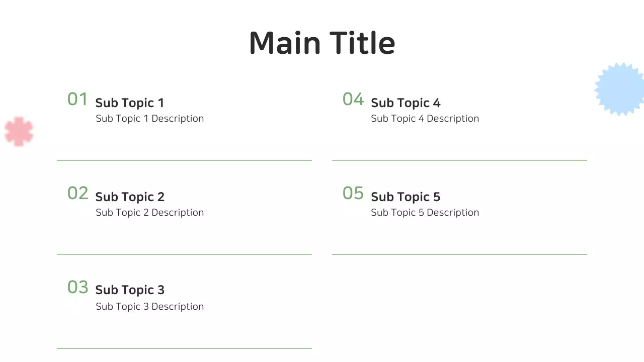This screenshot has height=362, width=644.
Task: Select the green 01 number
Action: (x=77, y=99)
